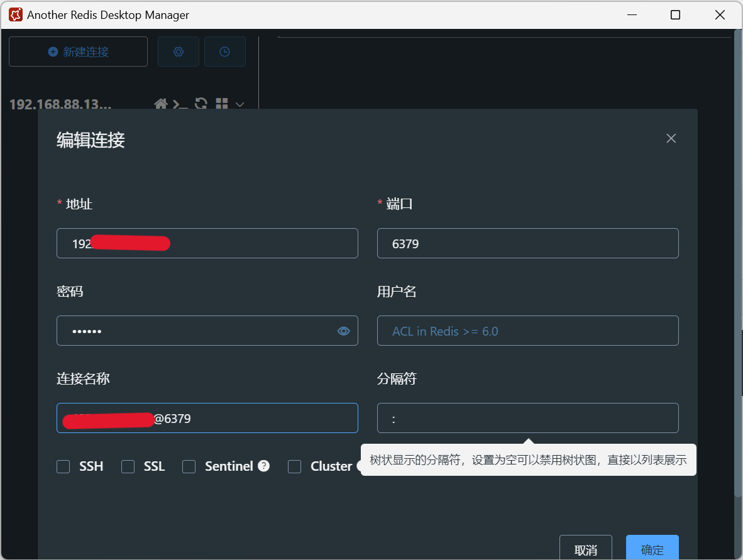743x560 pixels.
Task: Expand the 192.168.88.13 connection chevron
Action: coord(238,104)
